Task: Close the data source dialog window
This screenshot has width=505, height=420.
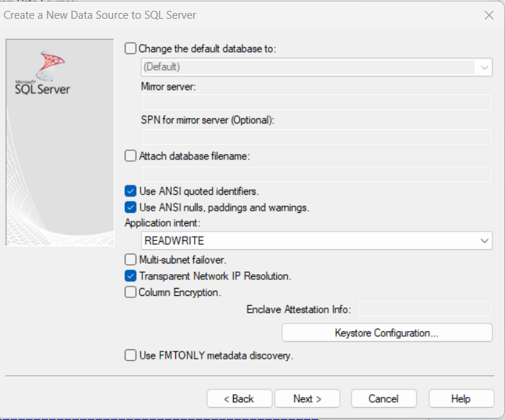Action: tap(488, 14)
